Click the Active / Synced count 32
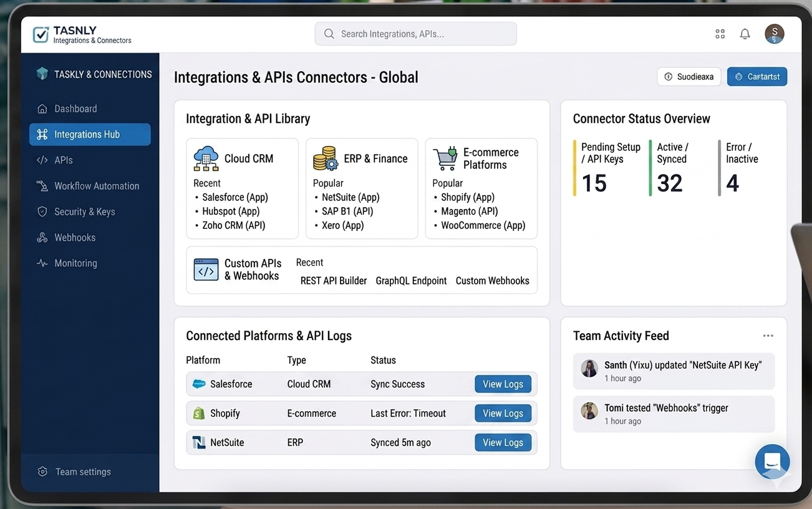812x509 pixels. pyautogui.click(x=670, y=183)
